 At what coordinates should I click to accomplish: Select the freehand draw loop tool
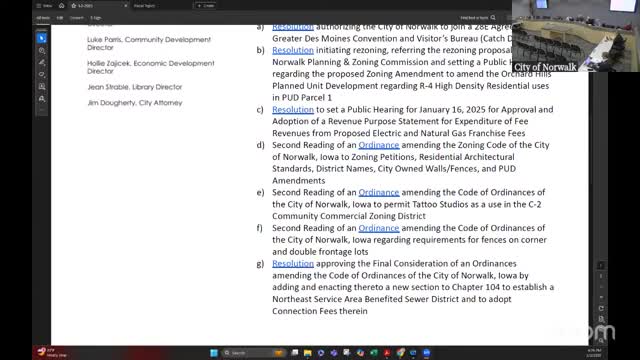point(42,74)
